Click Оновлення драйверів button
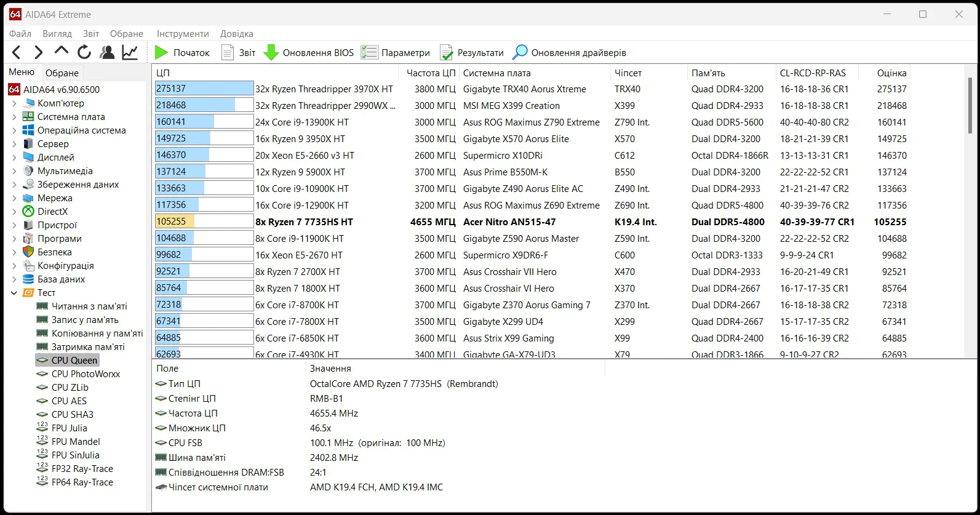Image resolution: width=980 pixels, height=515 pixels. click(x=570, y=53)
